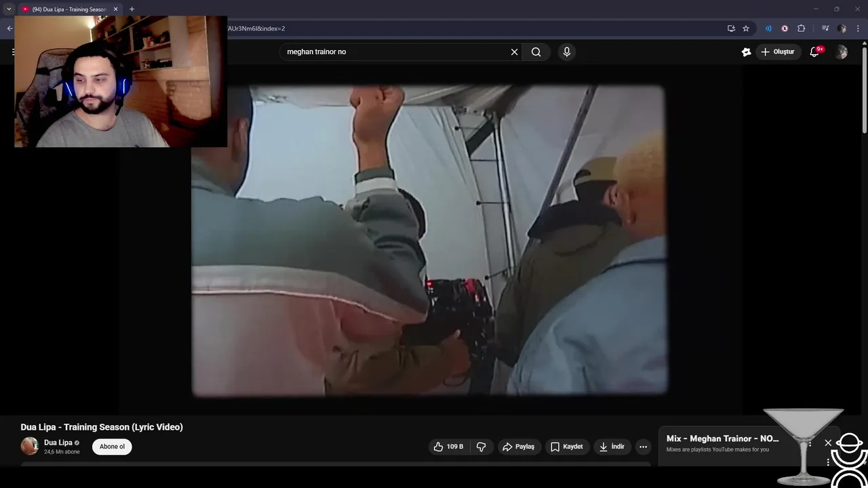Open the pink circular extension icon
Viewport: 868px width, 488px height.
(x=785, y=28)
